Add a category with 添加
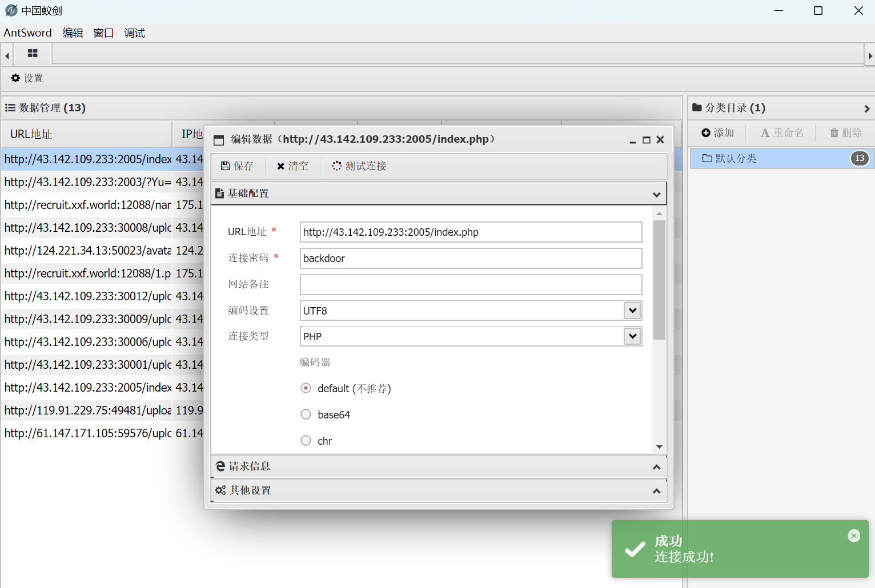875x588 pixels. click(717, 133)
